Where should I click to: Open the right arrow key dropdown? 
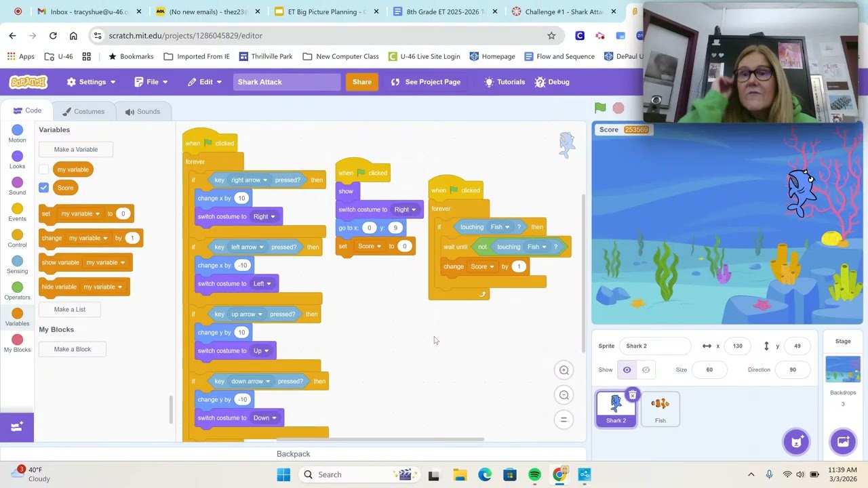[x=249, y=180]
